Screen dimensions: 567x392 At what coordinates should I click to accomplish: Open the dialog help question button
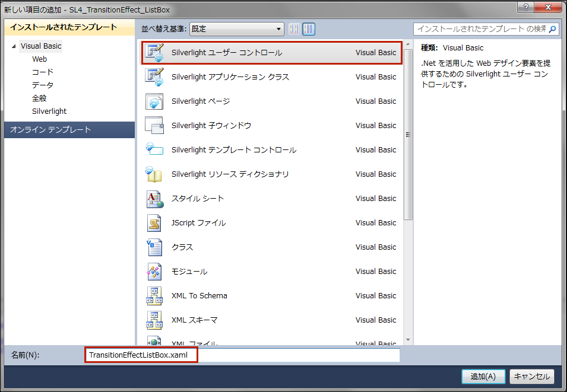click(526, 7)
